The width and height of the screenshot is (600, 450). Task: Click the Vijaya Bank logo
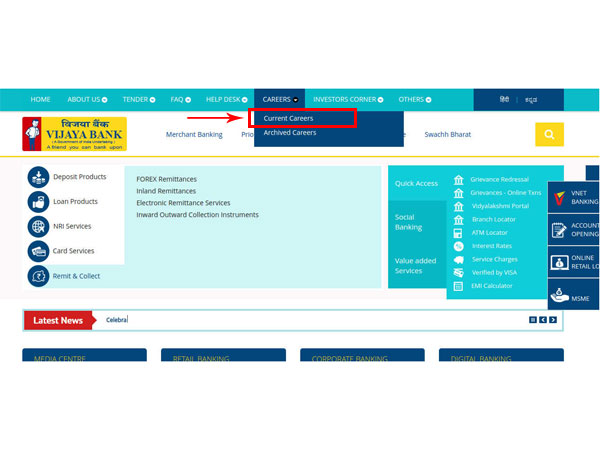(x=75, y=134)
